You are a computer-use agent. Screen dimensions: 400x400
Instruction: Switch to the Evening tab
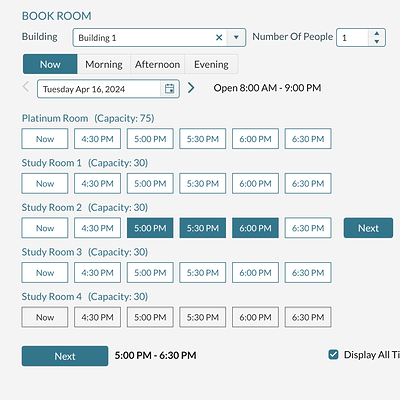pos(211,64)
